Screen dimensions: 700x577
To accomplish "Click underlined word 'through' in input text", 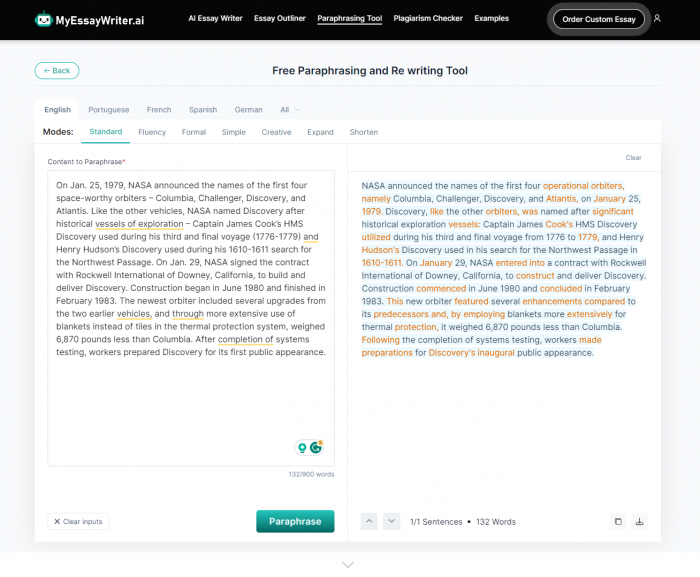I will tap(188, 314).
